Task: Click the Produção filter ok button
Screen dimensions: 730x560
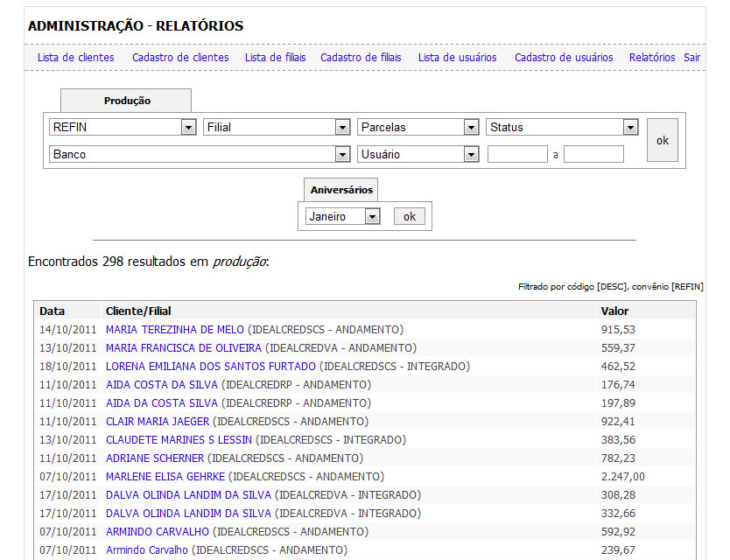Action: click(662, 141)
